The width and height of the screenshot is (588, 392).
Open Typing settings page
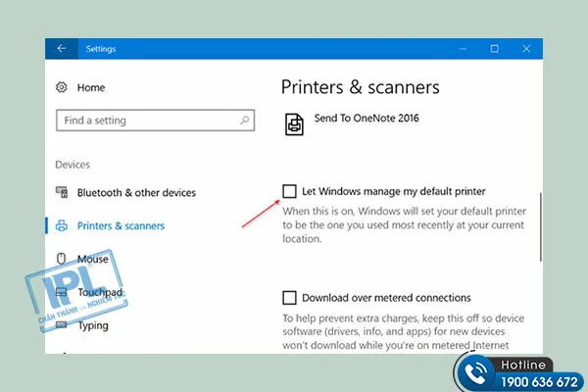[93, 325]
